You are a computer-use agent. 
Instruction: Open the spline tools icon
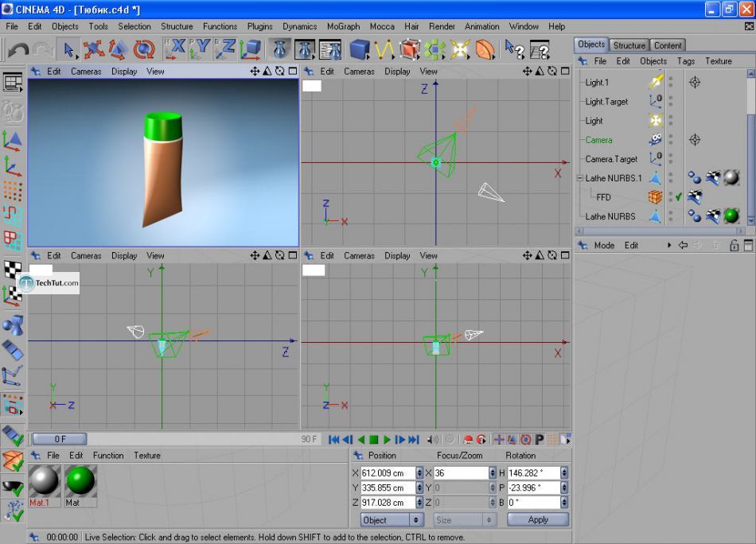(384, 49)
